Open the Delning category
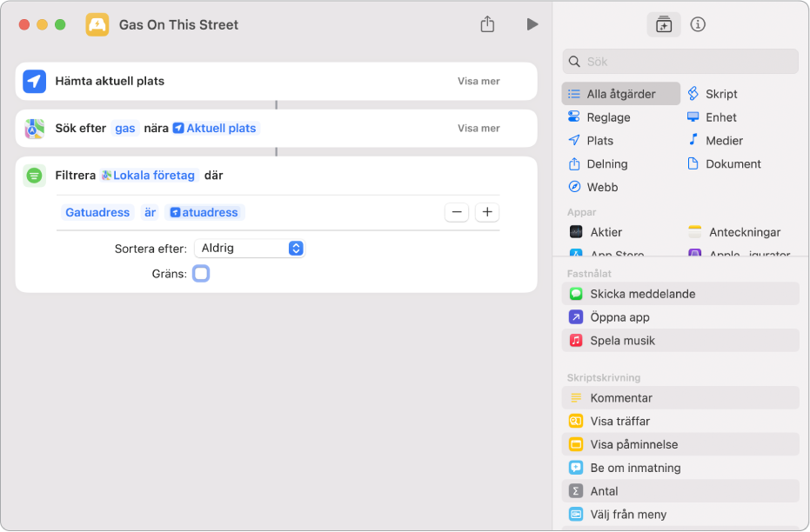This screenshot has width=810, height=532. pos(598,163)
